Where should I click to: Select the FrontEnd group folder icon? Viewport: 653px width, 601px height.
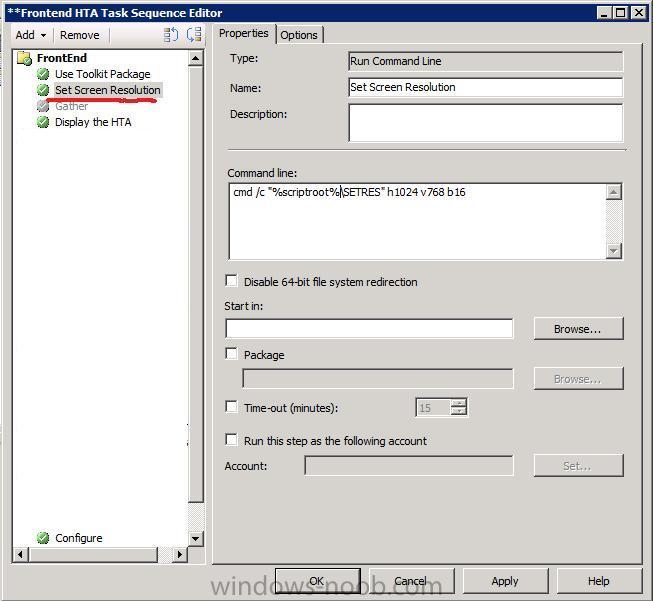point(24,59)
